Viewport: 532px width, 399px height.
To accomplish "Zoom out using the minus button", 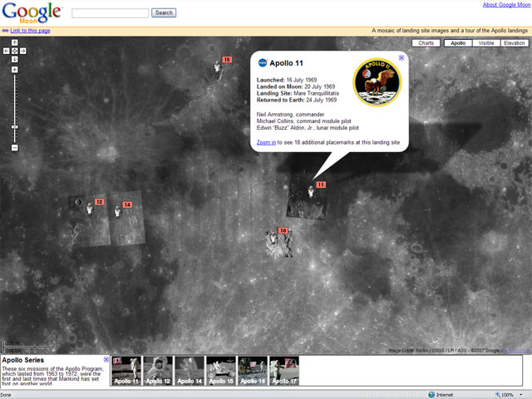I will point(15,148).
